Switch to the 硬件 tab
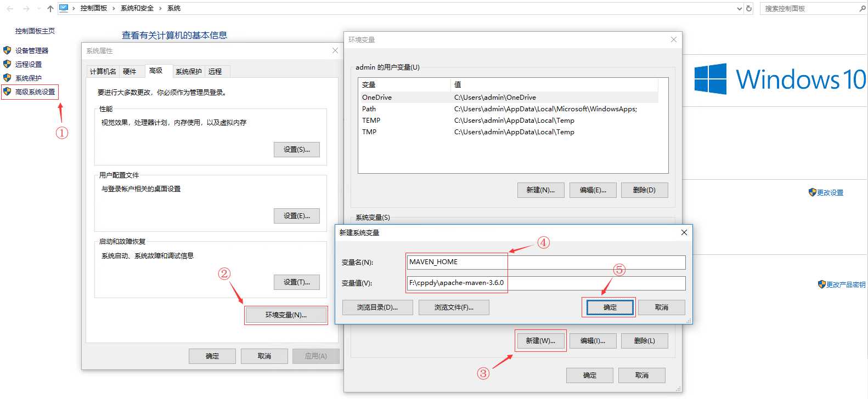This screenshot has width=868, height=399. pyautogui.click(x=130, y=72)
